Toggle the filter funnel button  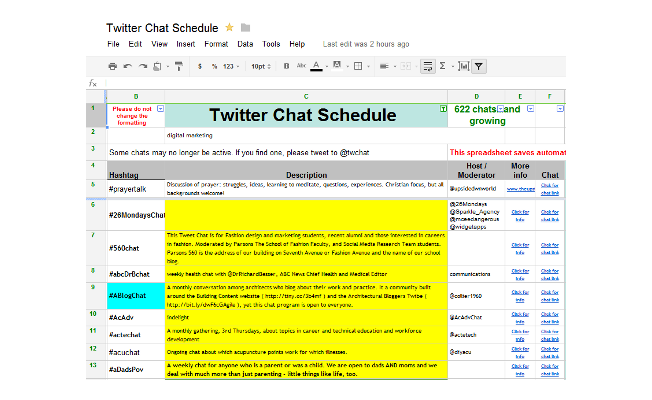tap(479, 66)
